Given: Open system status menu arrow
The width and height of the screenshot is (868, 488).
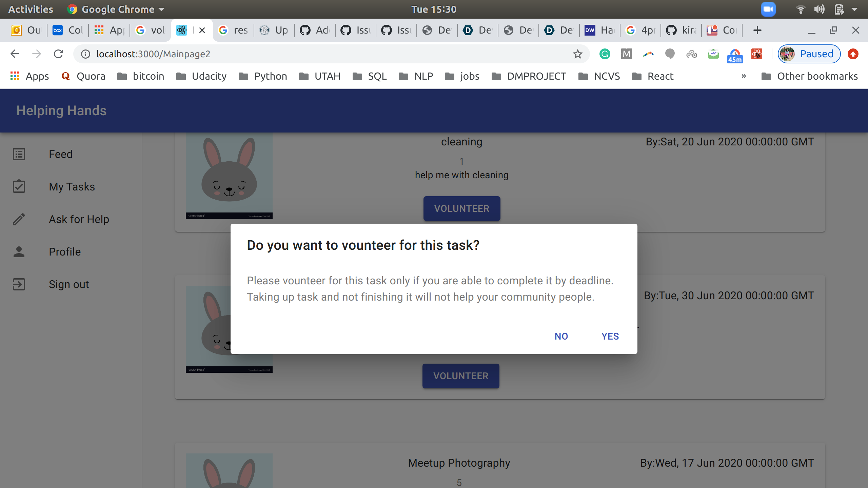Looking at the screenshot, I should [854, 9].
